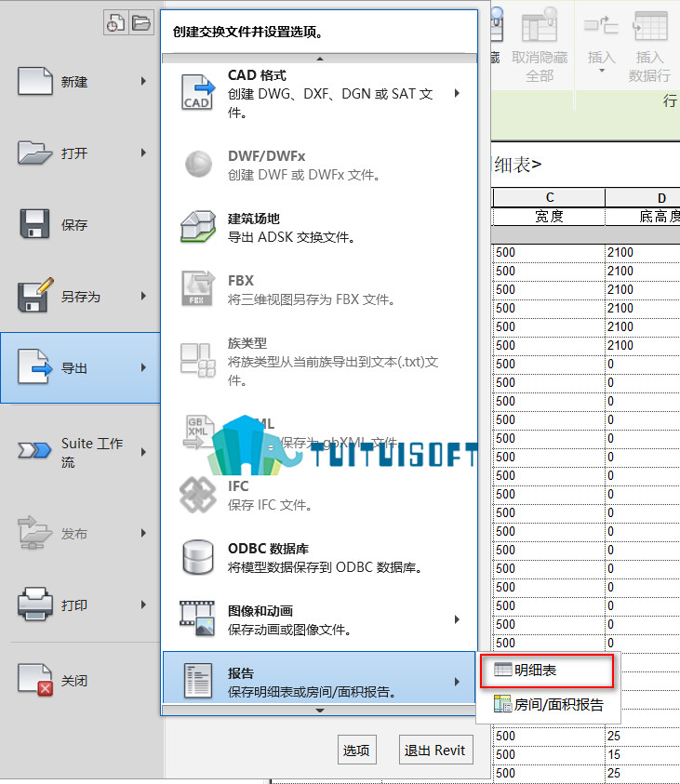The width and height of the screenshot is (680, 784).
Task: Click the IFC diamond icon
Action: tap(197, 495)
